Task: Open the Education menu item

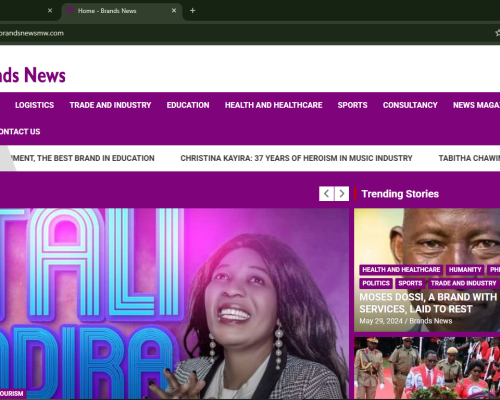Action: pyautogui.click(x=188, y=105)
